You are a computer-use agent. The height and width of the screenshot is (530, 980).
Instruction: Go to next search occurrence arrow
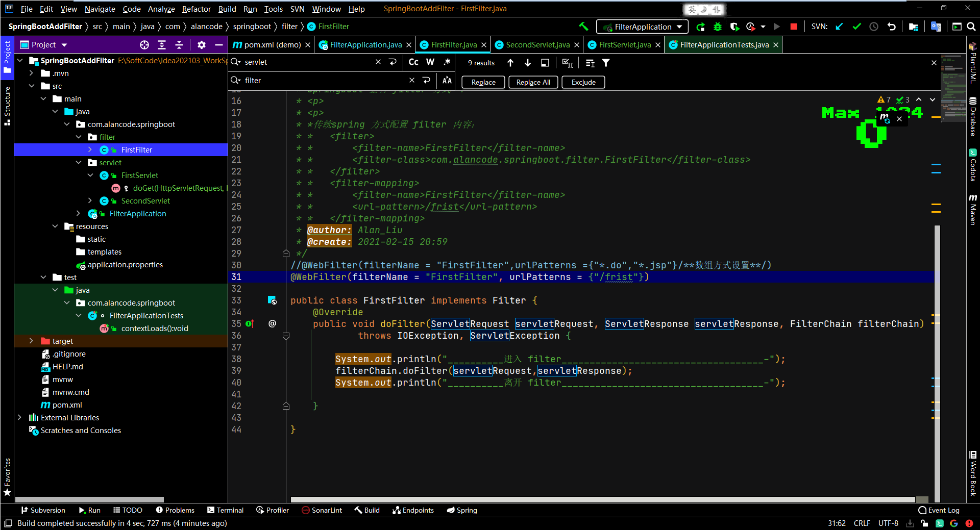(528, 63)
